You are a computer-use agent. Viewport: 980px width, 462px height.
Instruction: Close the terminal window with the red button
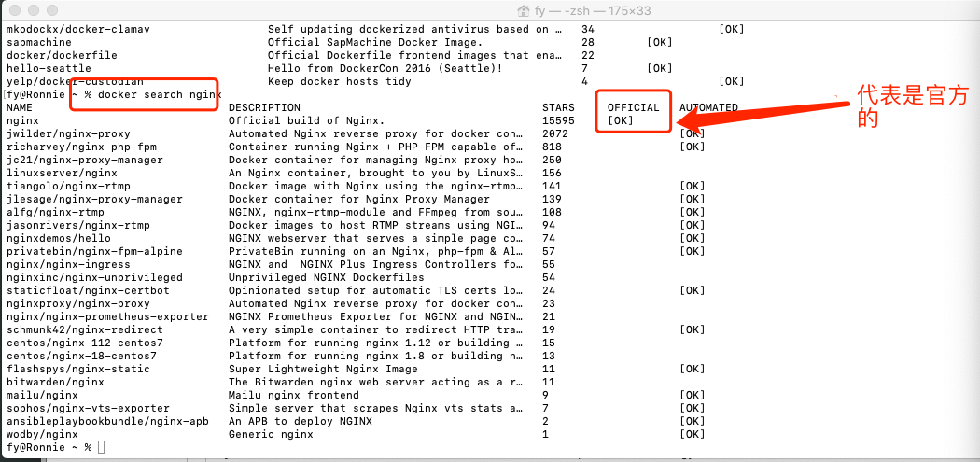coord(17,10)
